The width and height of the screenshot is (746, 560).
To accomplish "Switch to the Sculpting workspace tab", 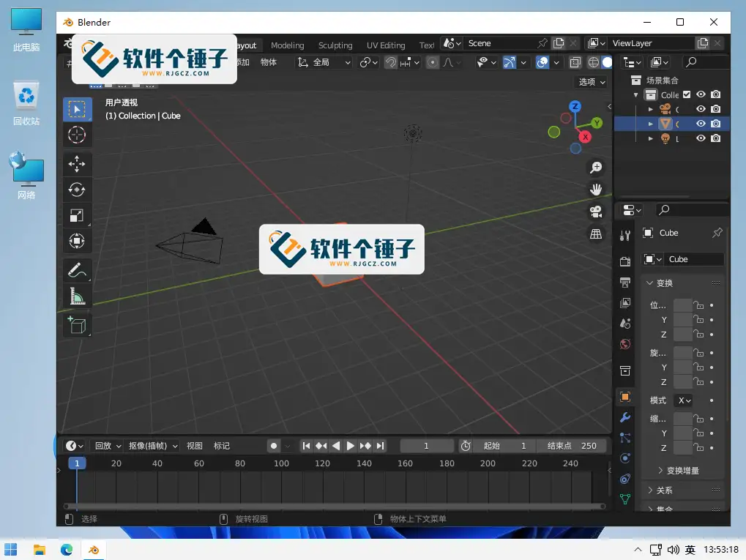I will (x=335, y=45).
